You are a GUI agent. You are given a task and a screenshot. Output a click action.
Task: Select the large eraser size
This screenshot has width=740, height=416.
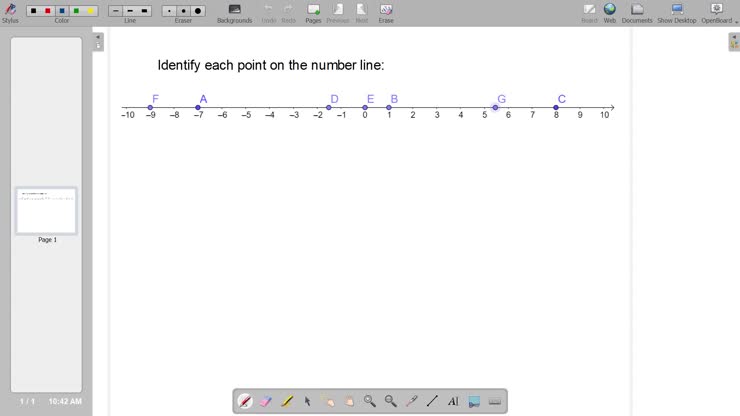click(x=198, y=10)
